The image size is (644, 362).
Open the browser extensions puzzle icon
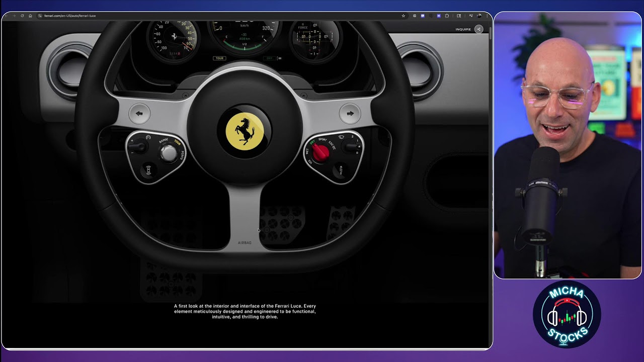tap(447, 16)
